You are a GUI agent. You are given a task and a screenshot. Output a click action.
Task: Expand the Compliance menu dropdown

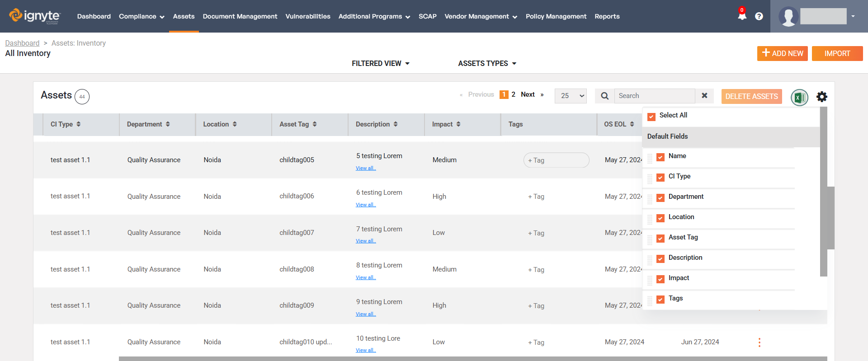tap(142, 16)
